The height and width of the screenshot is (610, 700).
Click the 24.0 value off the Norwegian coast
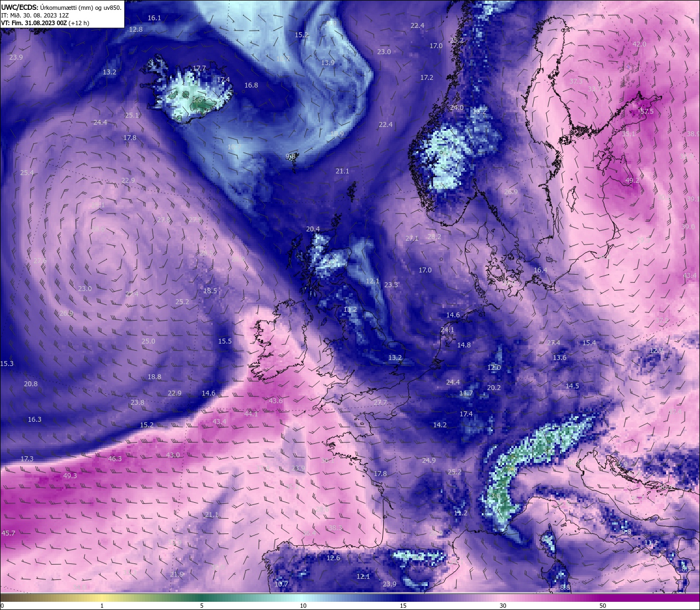point(457,108)
